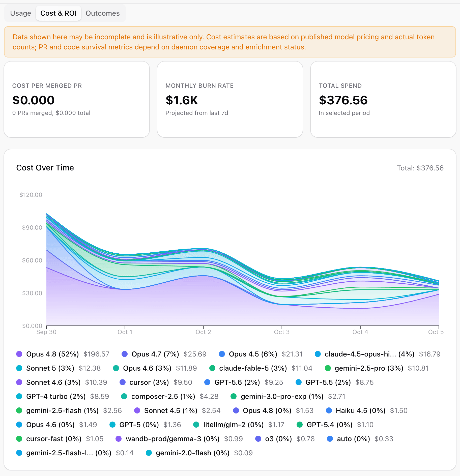This screenshot has height=476, width=460.
Task: Select the gemini-2.0-flash legend entry
Action: click(199, 453)
